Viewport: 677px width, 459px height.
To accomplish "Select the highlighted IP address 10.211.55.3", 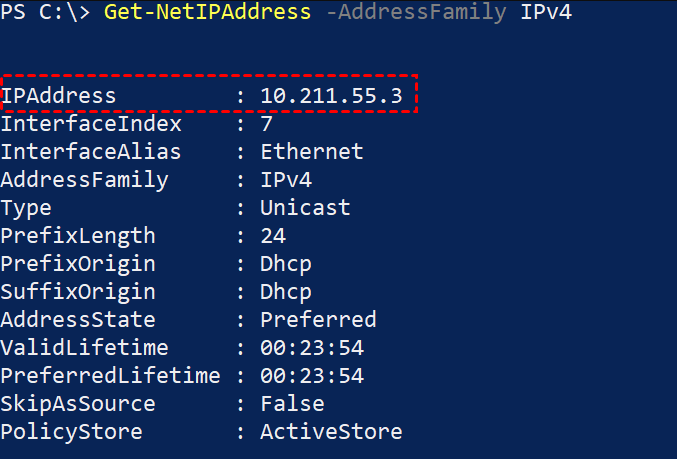I will 325,96.
